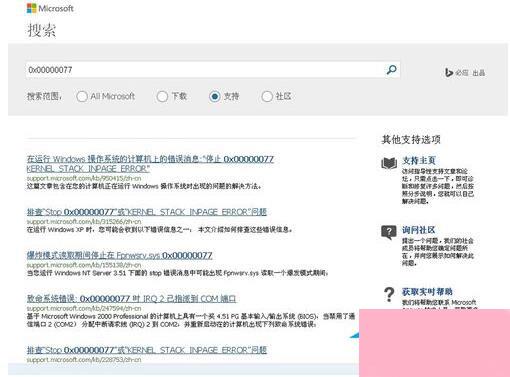Screen dimensions: 510x377
Task: Select the 下载 radio button
Action: point(162,97)
